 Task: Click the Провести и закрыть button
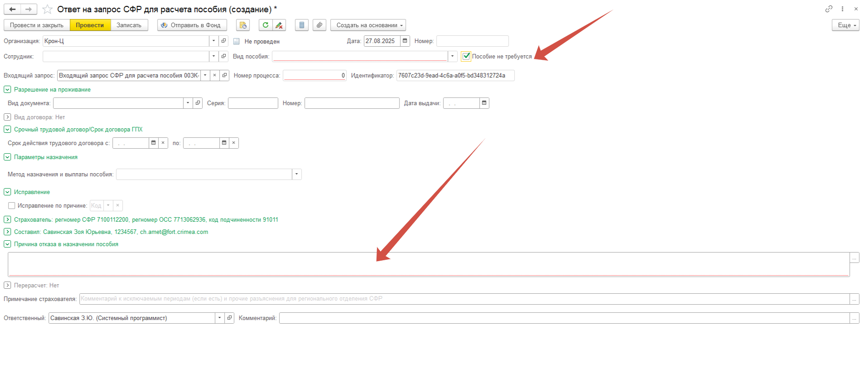tap(37, 25)
